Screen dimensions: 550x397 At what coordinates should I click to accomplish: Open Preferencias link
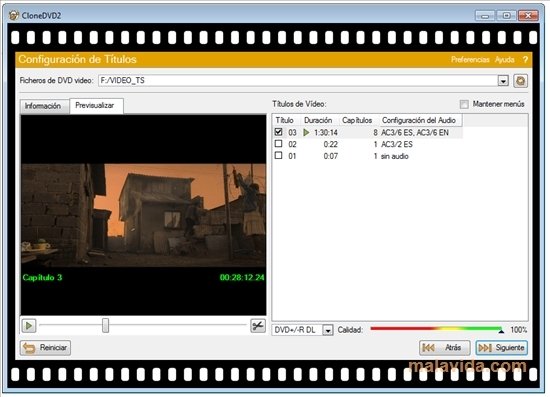pos(470,60)
